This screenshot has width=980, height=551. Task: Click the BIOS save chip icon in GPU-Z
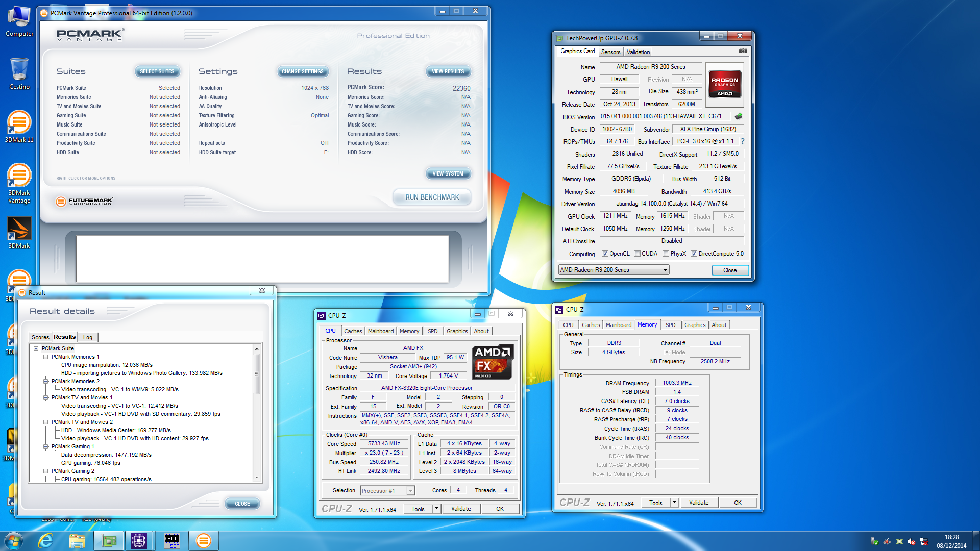pyautogui.click(x=738, y=116)
